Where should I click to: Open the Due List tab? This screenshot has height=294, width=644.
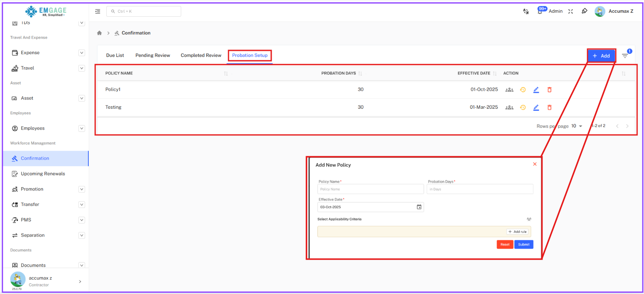115,55
